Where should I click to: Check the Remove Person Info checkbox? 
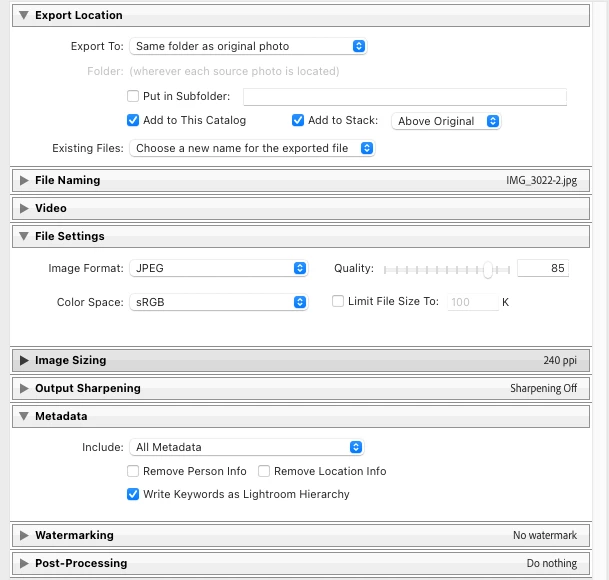(133, 471)
